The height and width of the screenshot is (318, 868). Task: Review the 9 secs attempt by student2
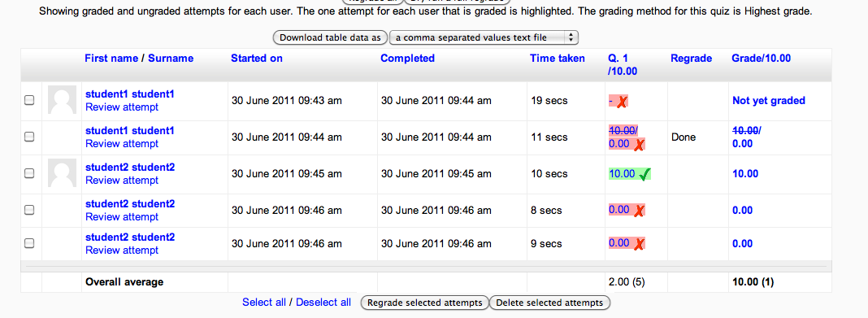pos(122,250)
